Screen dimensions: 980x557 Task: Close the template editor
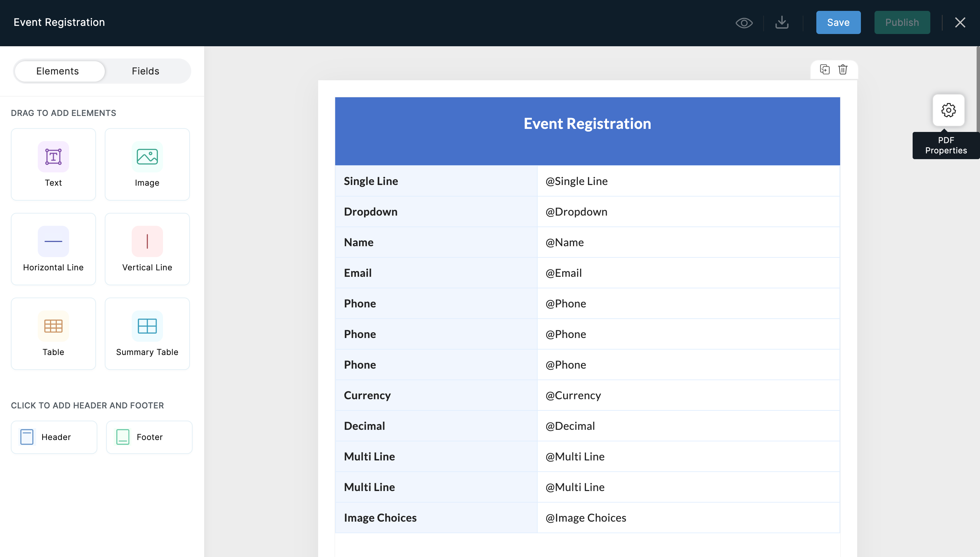[960, 22]
